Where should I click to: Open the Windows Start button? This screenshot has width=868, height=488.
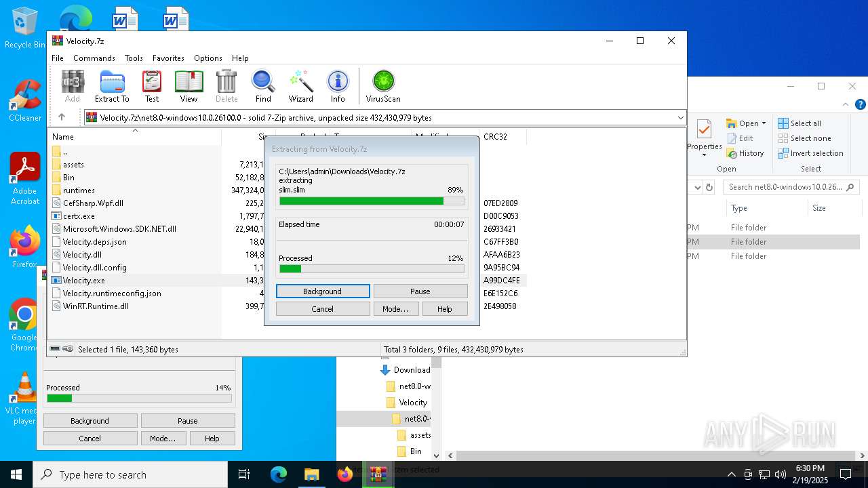pos(16,474)
